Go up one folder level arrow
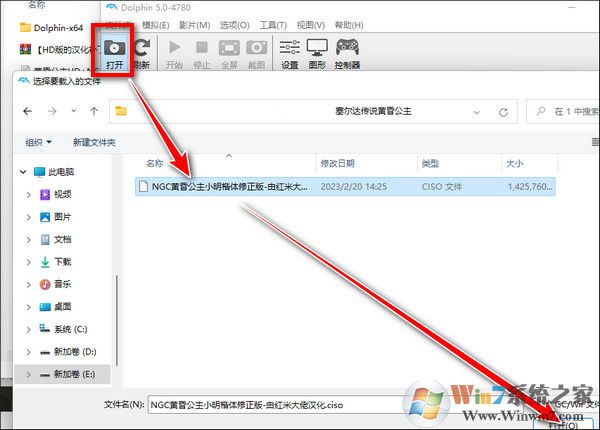Image resolution: width=600 pixels, height=430 pixels. (94, 111)
